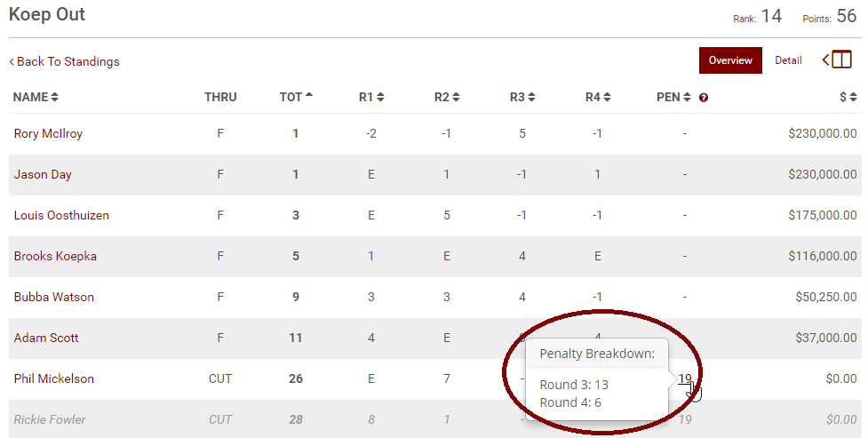This screenshot has height=438, width=868.
Task: Click Phil Mickelson's penalty value 19
Action: tap(685, 378)
